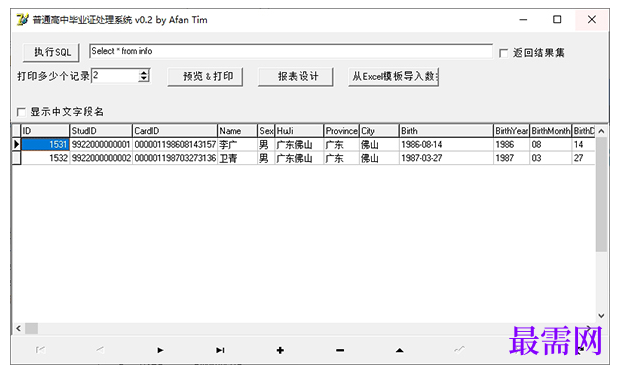Delete record with minus button
The image size is (621, 372).
(x=340, y=350)
